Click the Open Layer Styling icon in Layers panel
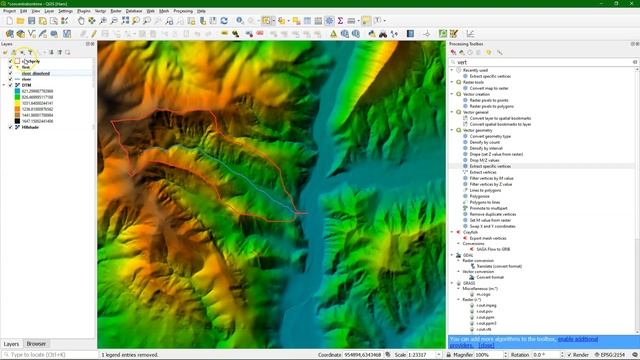The width and height of the screenshot is (640, 360). (x=5, y=52)
